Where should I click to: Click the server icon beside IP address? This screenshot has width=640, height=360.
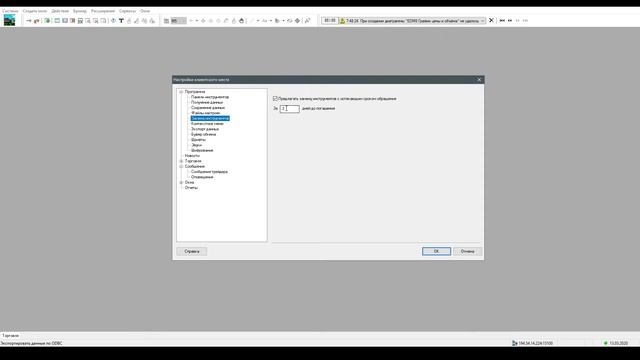[x=515, y=343]
